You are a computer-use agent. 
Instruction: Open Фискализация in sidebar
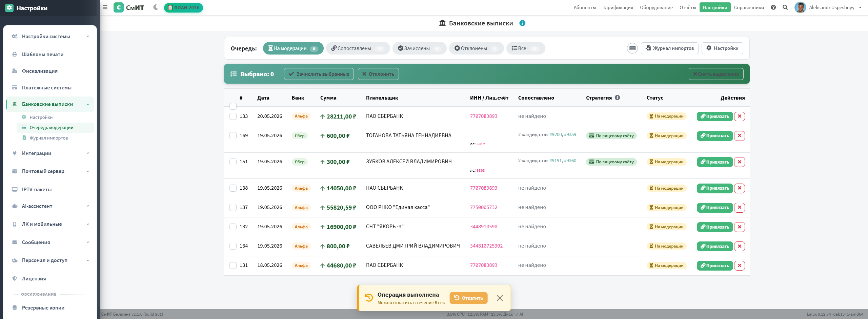click(40, 71)
